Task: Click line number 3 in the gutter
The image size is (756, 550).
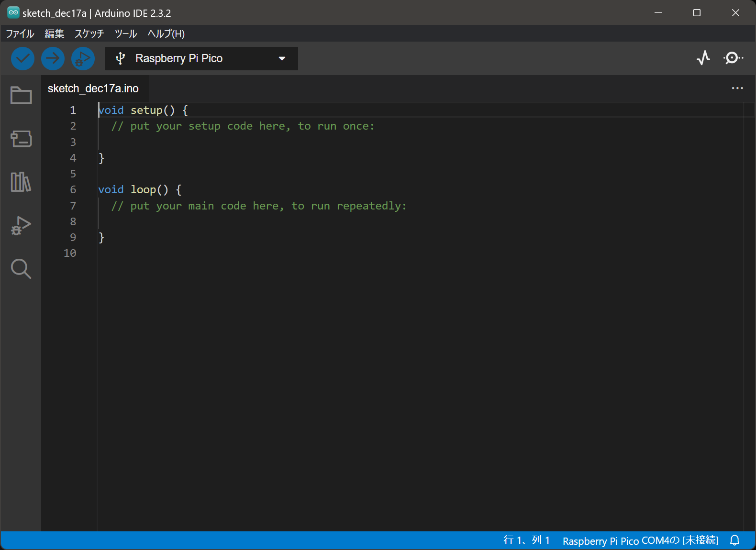Action: [73, 142]
